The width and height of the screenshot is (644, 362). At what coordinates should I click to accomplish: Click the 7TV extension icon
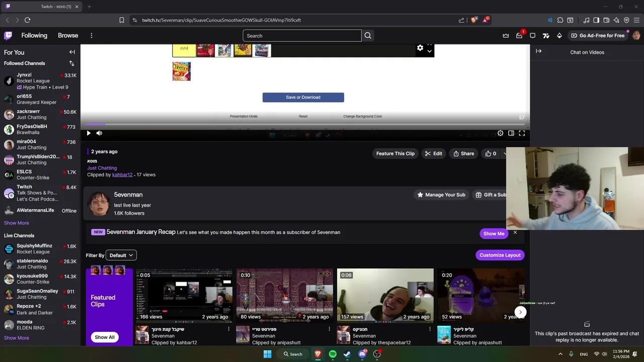(546, 36)
